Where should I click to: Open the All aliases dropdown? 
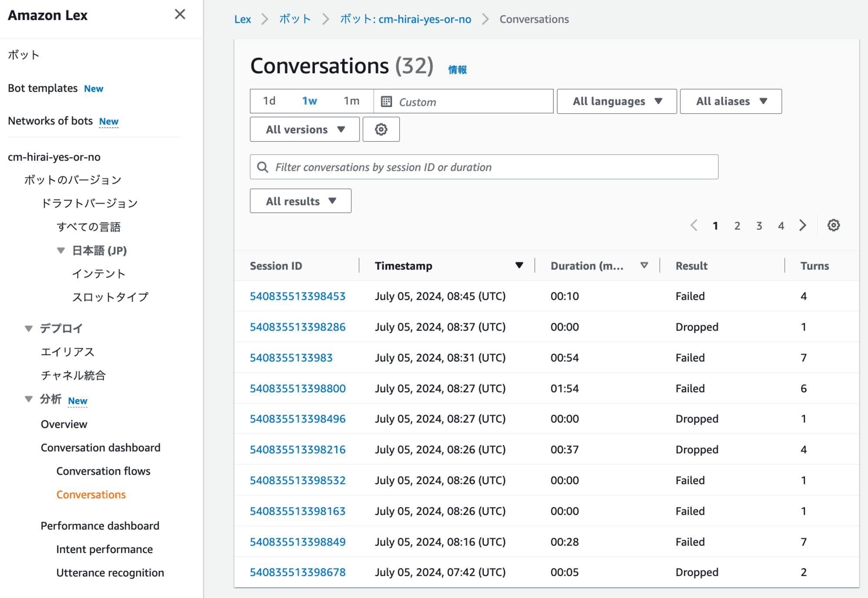pyautogui.click(x=731, y=101)
